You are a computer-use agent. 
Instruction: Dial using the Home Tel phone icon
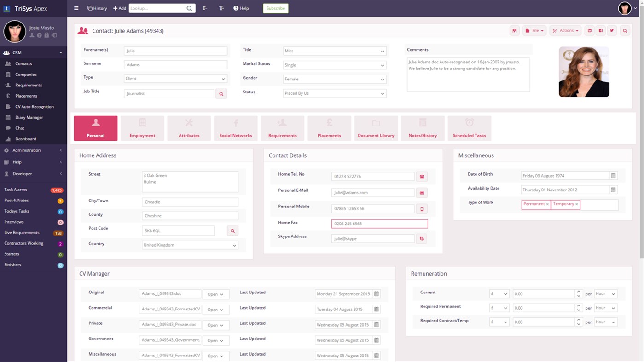[x=422, y=176]
